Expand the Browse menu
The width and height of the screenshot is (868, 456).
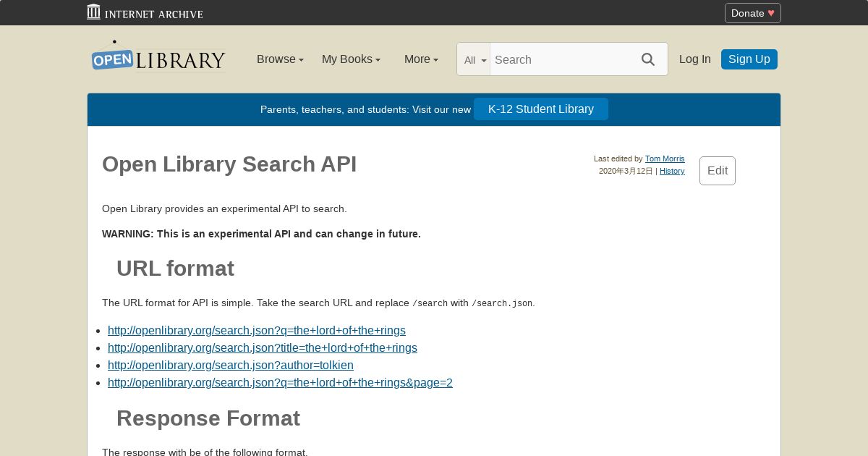(280, 59)
